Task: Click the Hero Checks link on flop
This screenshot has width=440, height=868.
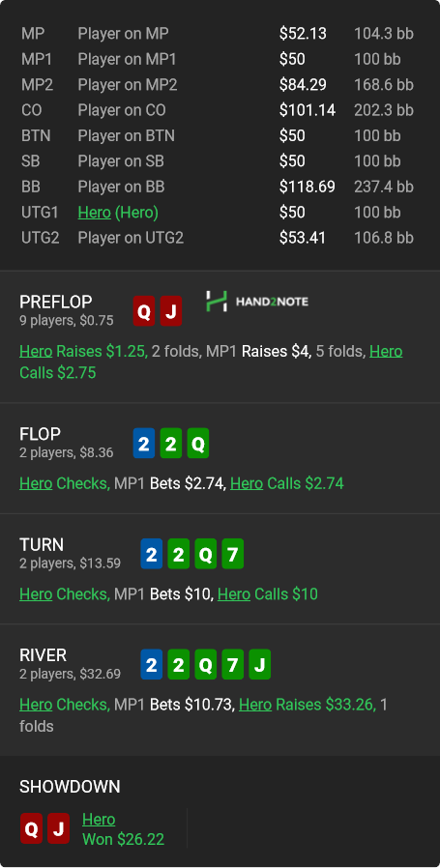Action: (x=64, y=483)
